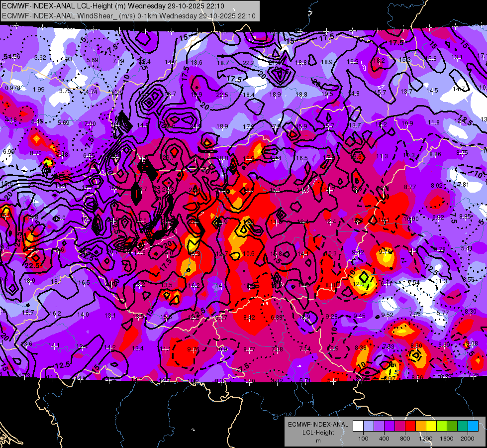487x448 pixels.
Task: Click the white legend color swatch
Action: click(358, 426)
